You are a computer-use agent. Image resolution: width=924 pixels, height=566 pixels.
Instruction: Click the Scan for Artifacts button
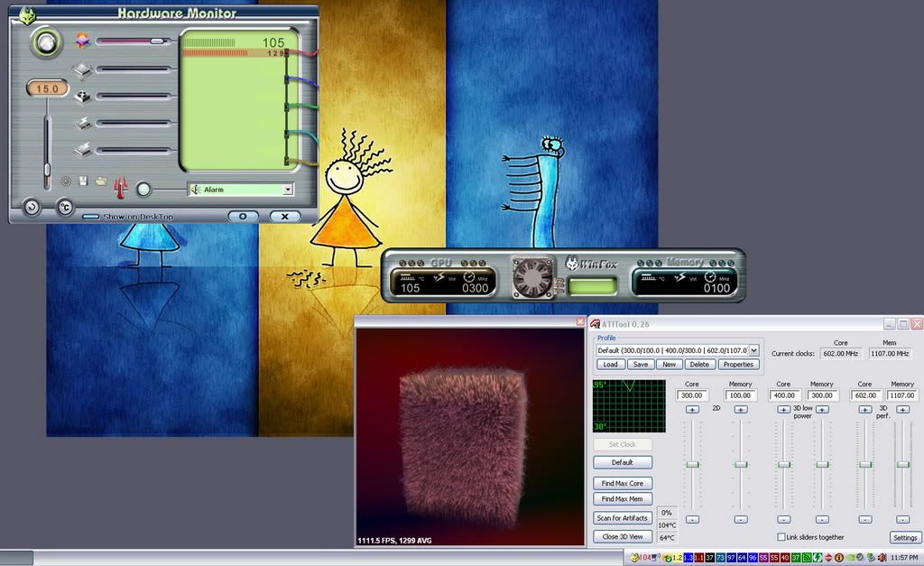coord(623,517)
